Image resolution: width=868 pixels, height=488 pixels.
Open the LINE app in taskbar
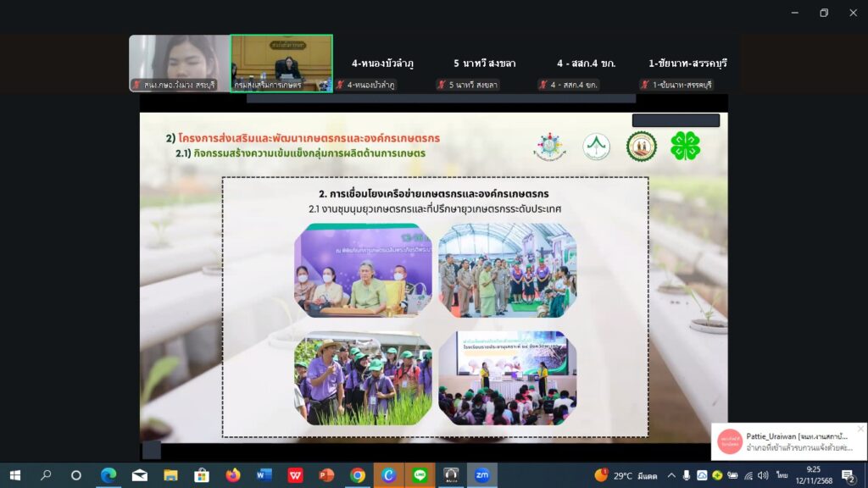(x=420, y=475)
